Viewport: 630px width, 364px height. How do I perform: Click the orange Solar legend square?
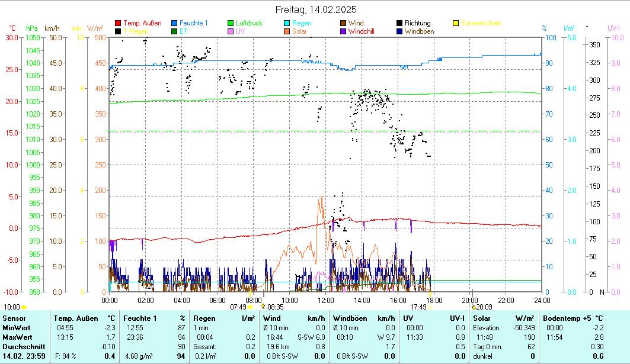(287, 31)
